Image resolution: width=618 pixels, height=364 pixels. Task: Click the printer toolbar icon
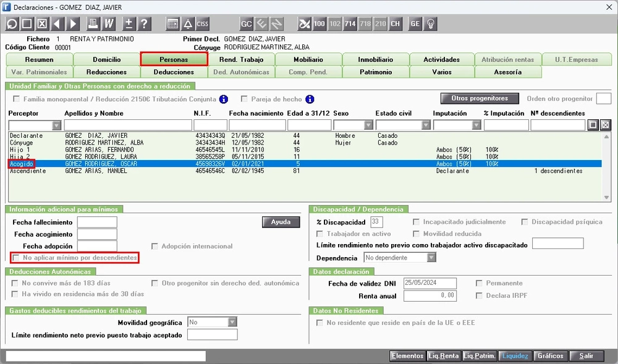[93, 24]
